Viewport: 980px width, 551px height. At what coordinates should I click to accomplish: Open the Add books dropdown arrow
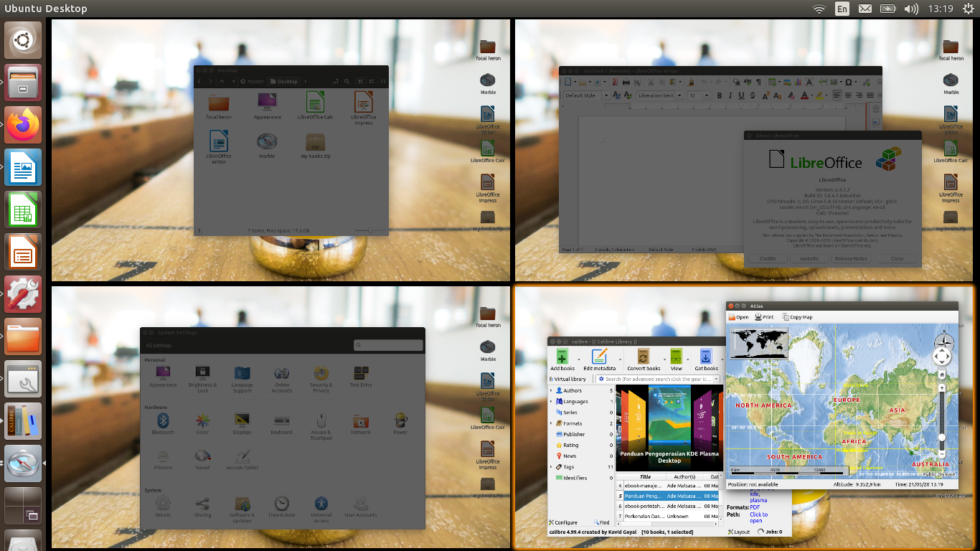point(579,358)
